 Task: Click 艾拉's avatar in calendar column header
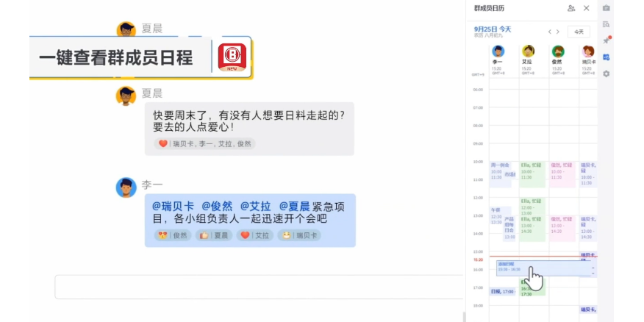[x=528, y=51]
